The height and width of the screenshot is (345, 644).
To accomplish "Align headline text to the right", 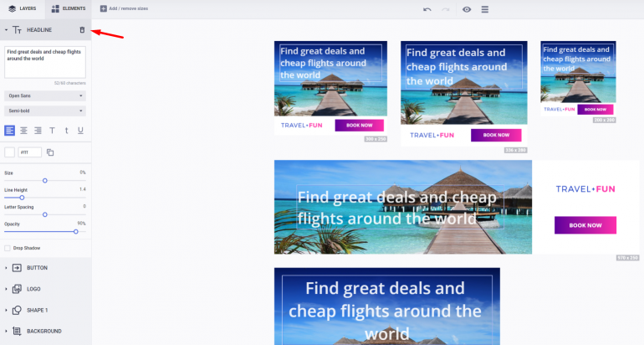I will 38,131.
